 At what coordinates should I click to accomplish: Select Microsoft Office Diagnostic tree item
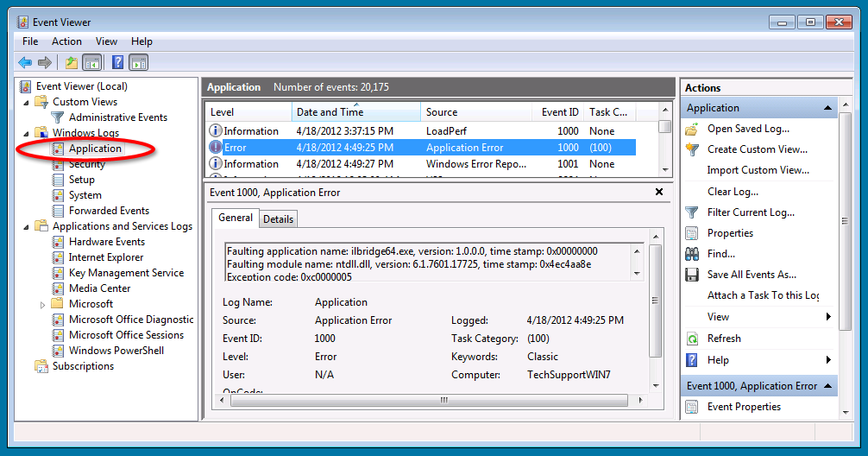pyautogui.click(x=131, y=320)
